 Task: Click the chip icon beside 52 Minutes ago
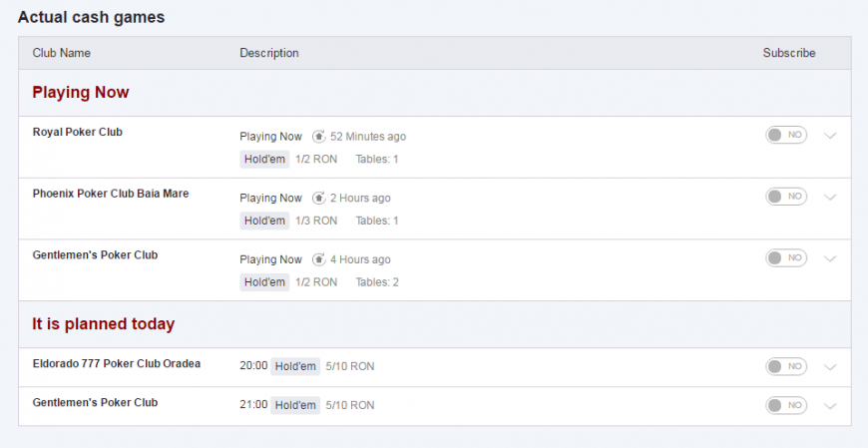point(319,137)
